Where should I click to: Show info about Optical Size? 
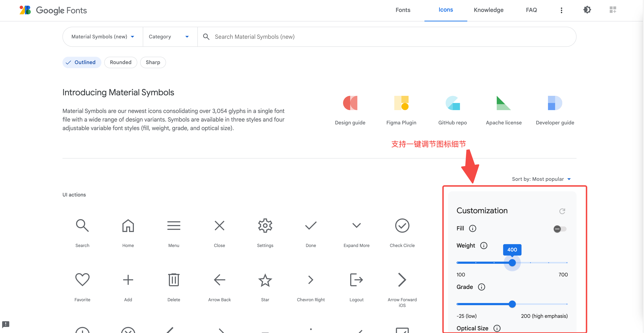point(497,328)
